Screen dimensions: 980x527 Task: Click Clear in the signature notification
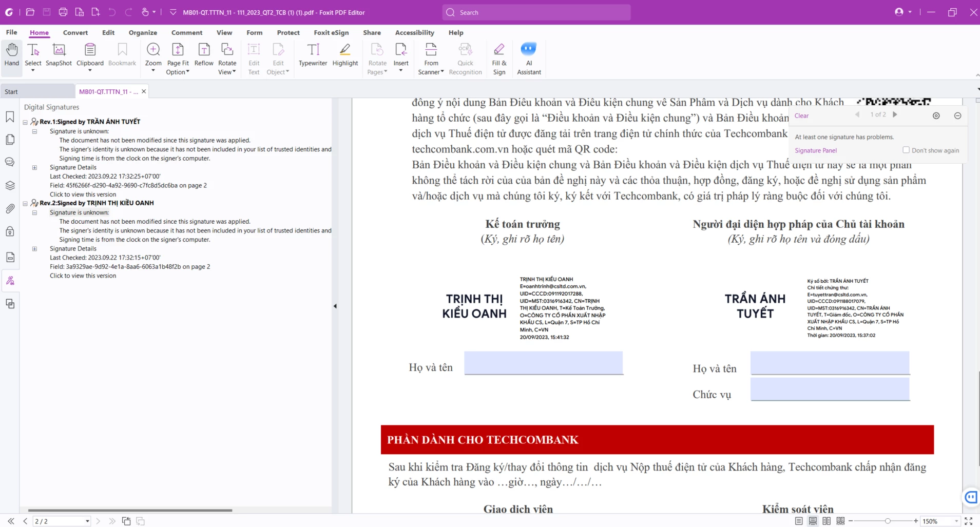point(801,115)
